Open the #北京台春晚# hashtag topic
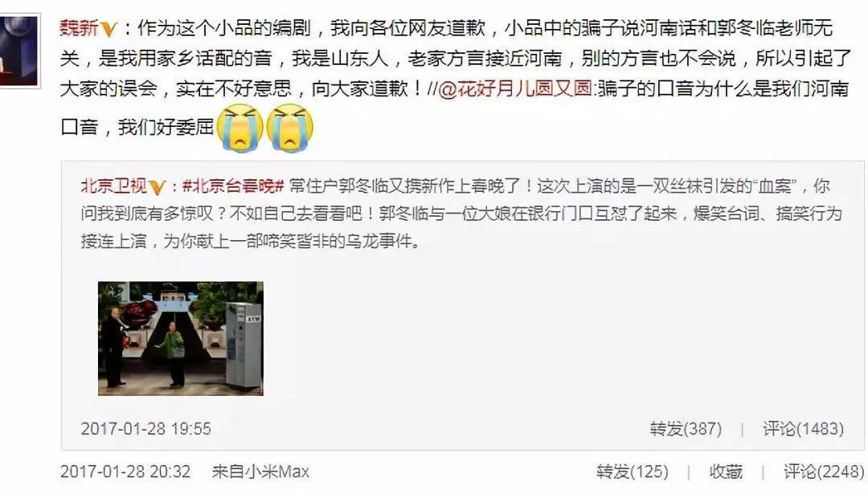 [x=233, y=186]
